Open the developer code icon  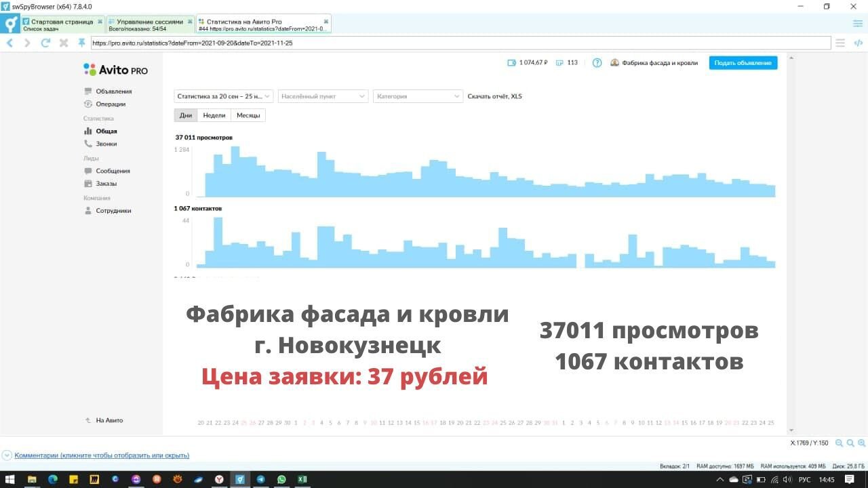click(x=858, y=43)
